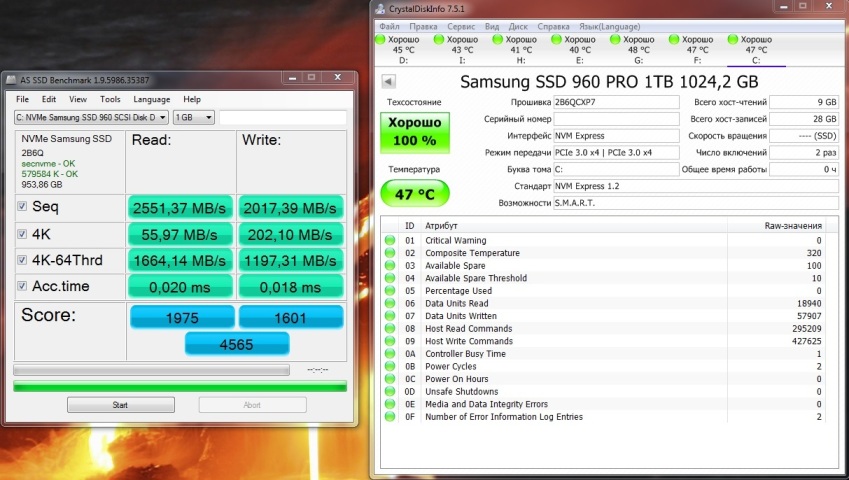Click green status dot for Power On Hours
Viewport: 849px width, 480px height.
[x=390, y=379]
